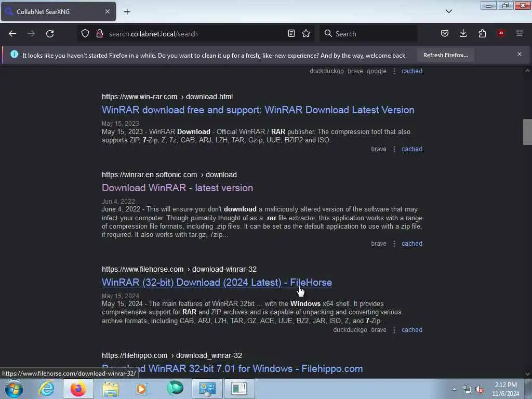Click the scrollbar up arrow

527,71
